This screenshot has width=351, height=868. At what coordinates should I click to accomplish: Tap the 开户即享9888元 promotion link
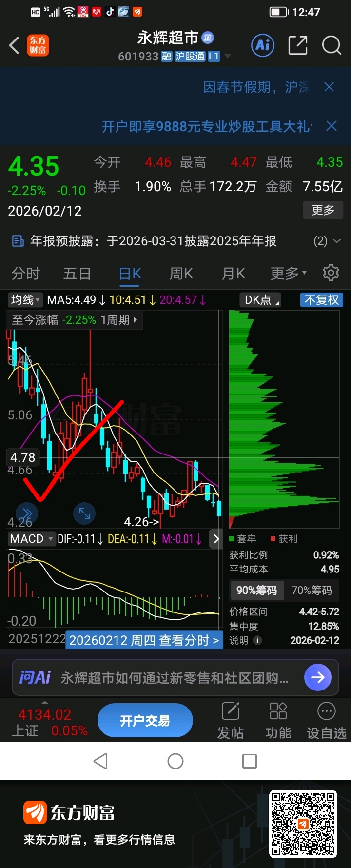[207, 126]
